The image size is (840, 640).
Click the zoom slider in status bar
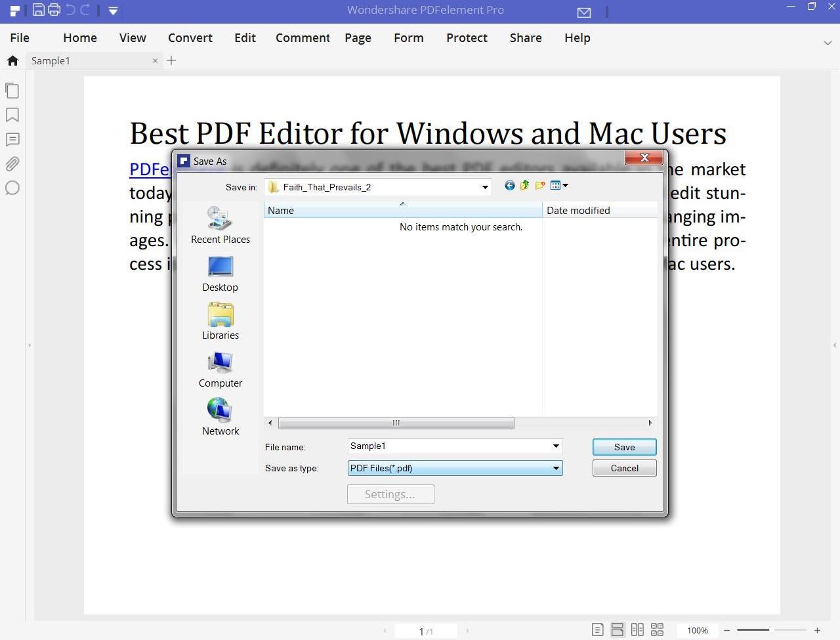[772, 630]
